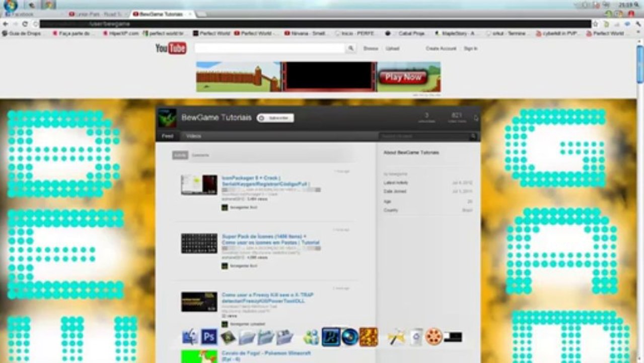Screen dimensions: 644x363
Task: Click the Freezy Kill video thumbnail
Action: pos(199,301)
